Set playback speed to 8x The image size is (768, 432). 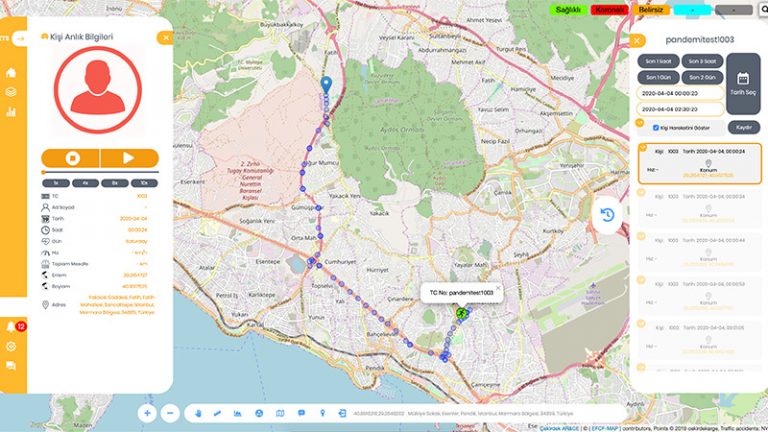pyautogui.click(x=115, y=183)
